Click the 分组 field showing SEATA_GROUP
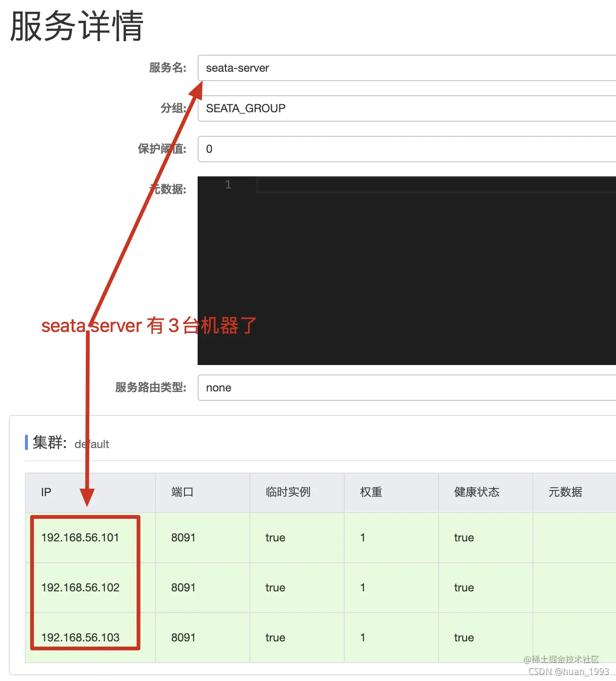Image resolution: width=616 pixels, height=681 pixels. coord(407,108)
